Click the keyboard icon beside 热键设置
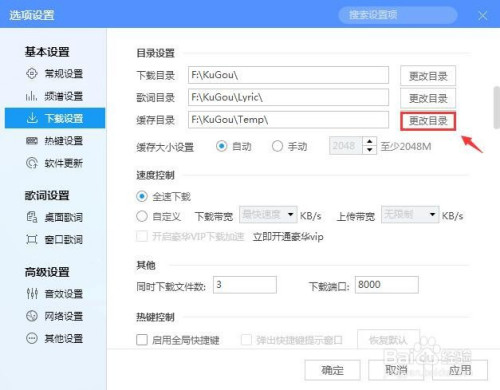Screen dimensions: 500x390 pyautogui.click(x=32, y=141)
